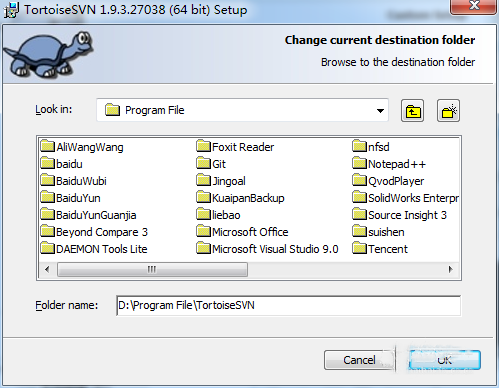Select the Notepad++ folder
The width and height of the screenshot is (499, 388).
pyautogui.click(x=389, y=164)
